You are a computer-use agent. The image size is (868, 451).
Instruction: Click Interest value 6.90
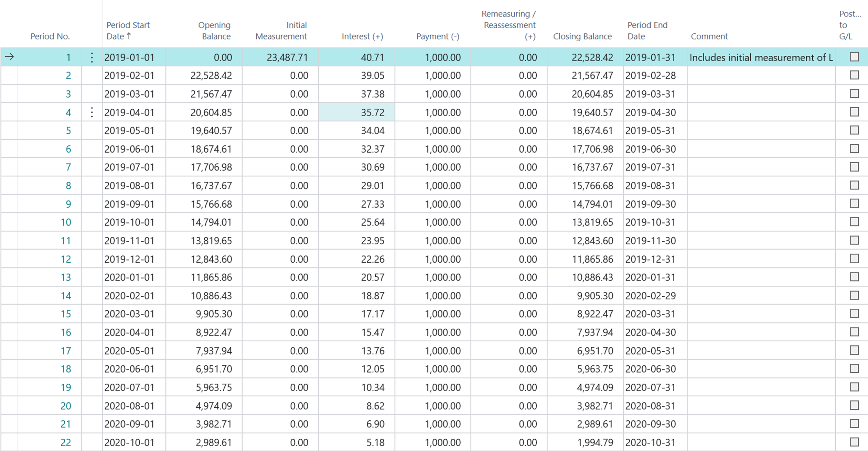coord(375,424)
